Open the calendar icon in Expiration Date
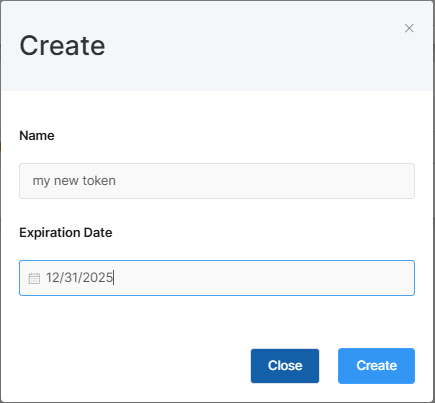The image size is (435, 403). click(x=34, y=278)
